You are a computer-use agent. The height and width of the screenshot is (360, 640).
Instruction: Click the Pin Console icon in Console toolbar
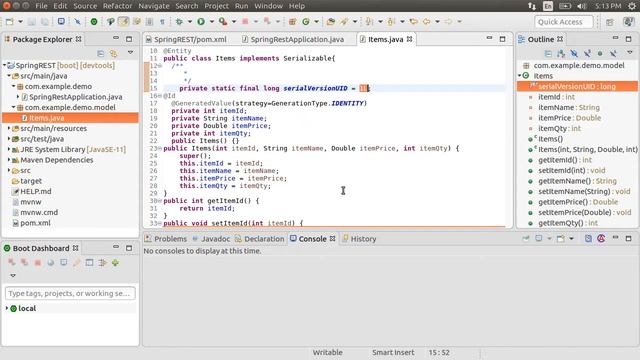pyautogui.click(x=526, y=238)
